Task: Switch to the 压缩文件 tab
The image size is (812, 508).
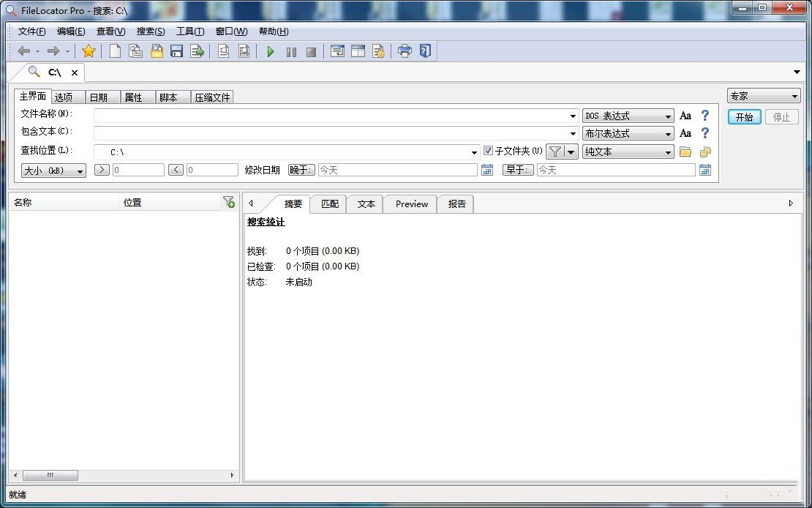Action: tap(212, 97)
